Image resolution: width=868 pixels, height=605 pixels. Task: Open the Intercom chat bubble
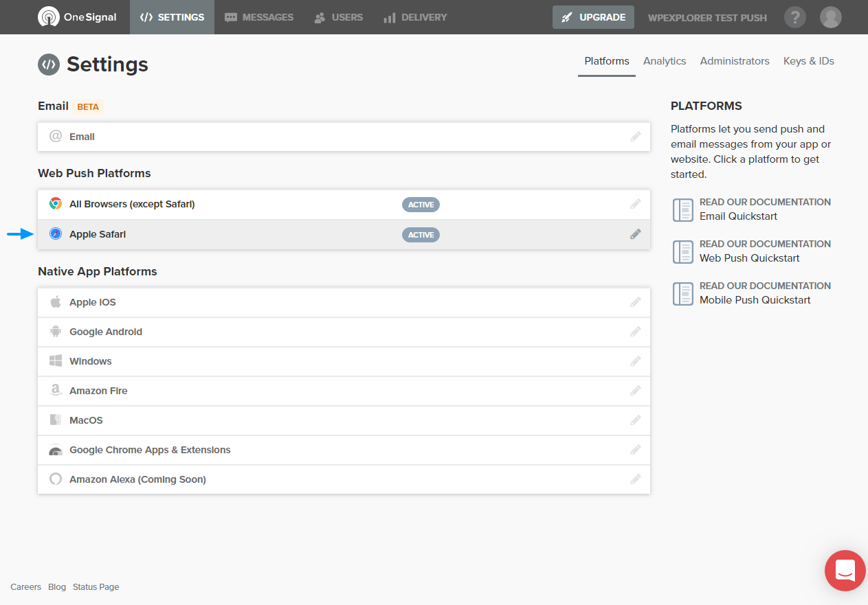pyautogui.click(x=845, y=571)
